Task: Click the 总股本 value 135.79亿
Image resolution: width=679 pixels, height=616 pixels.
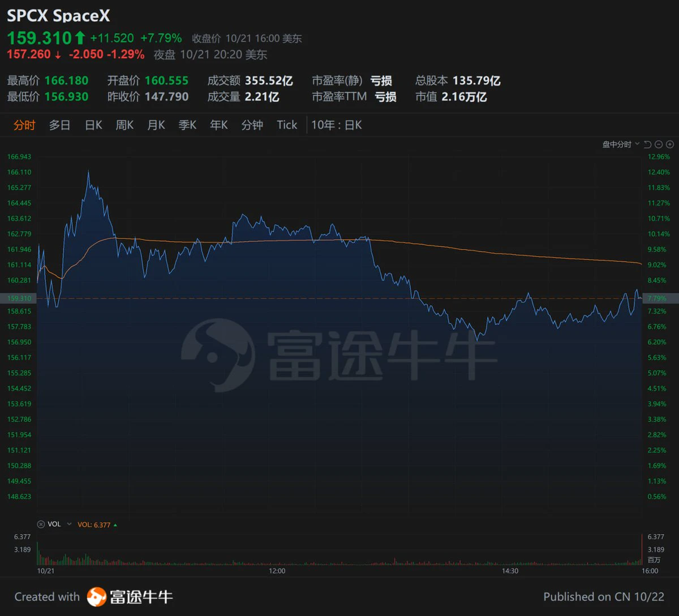Action: point(476,80)
